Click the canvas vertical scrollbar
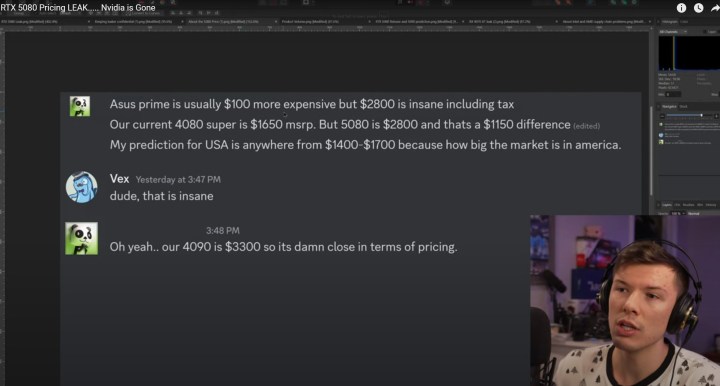 (x=651, y=151)
